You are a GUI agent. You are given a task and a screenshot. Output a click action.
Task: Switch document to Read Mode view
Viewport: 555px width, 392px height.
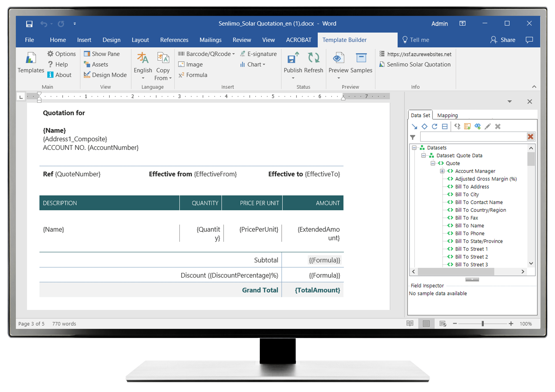[x=410, y=324]
